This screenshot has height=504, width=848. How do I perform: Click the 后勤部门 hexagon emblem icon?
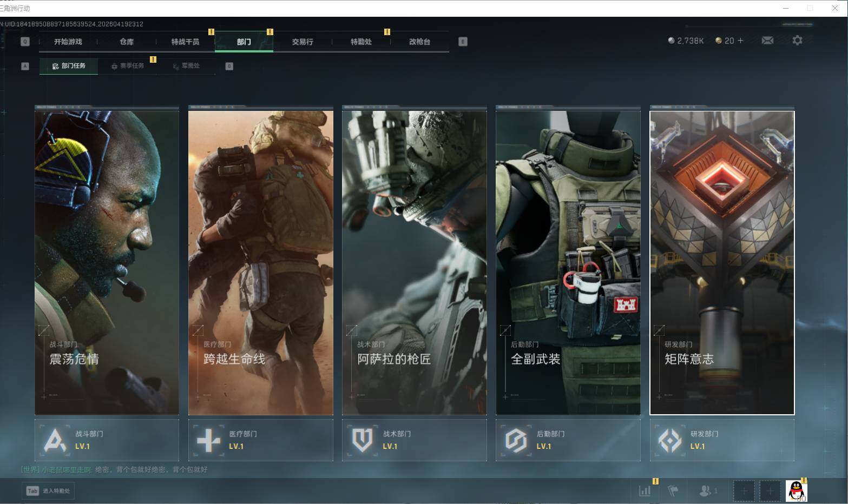point(516,440)
